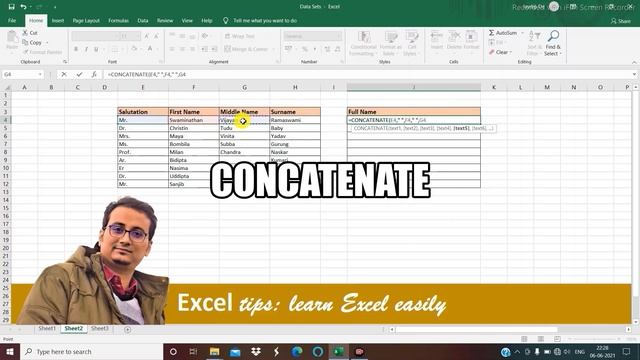Add a new sheet with plus icon

coord(127,329)
